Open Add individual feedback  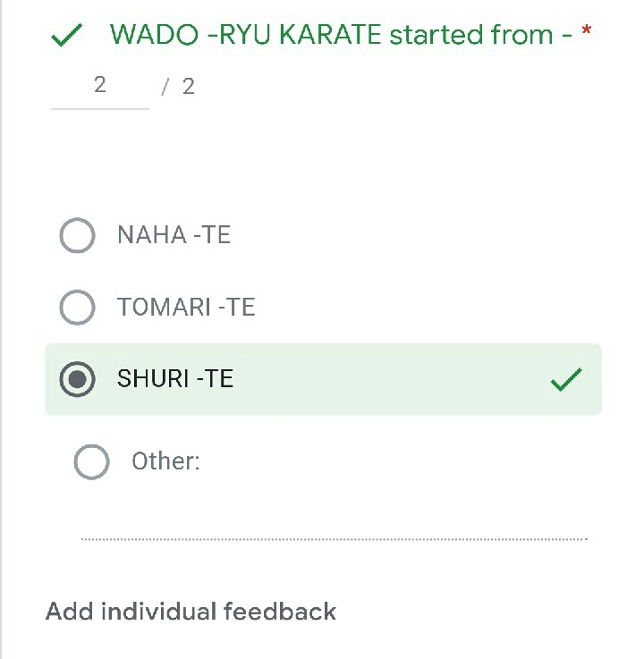pos(191,612)
